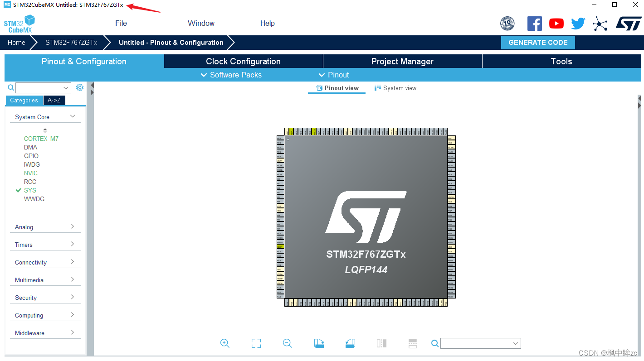Open STMicroelectronics YouTube channel icon
This screenshot has width=644, height=361.
(x=556, y=23)
